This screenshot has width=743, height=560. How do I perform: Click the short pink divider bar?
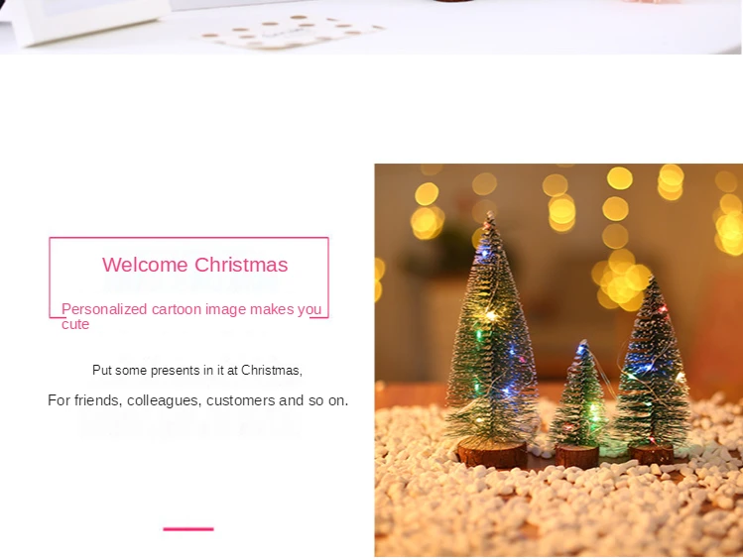coord(188,528)
